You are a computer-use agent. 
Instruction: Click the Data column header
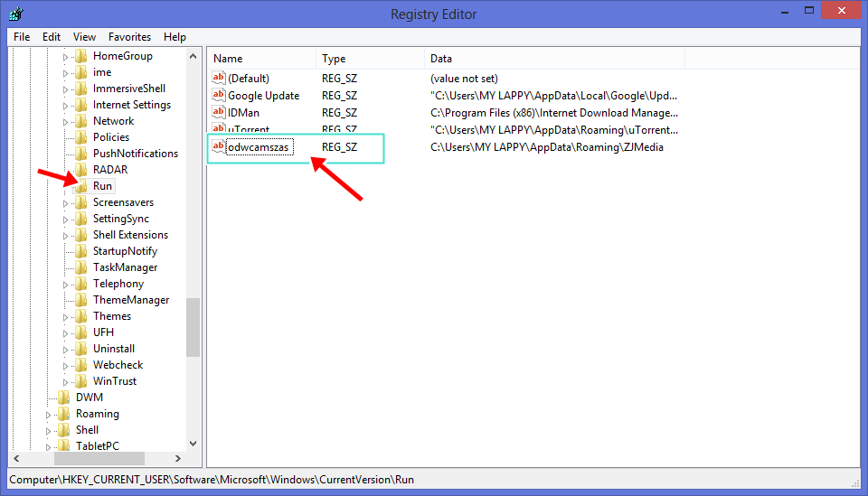click(x=554, y=59)
